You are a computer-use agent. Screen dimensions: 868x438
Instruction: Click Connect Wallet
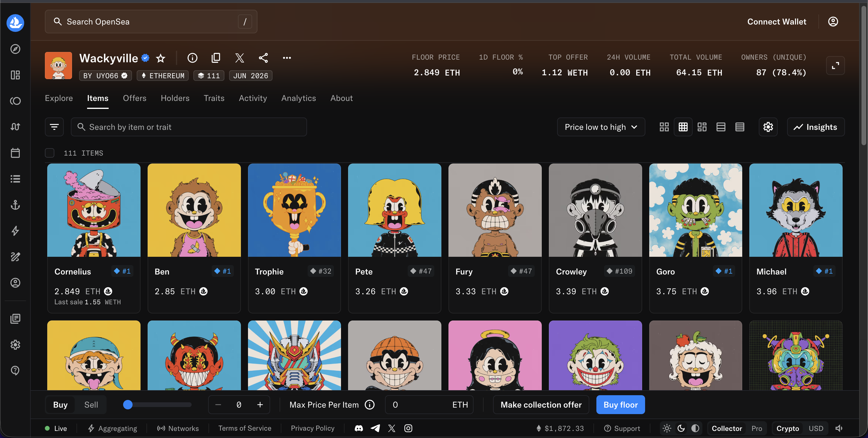(x=777, y=22)
